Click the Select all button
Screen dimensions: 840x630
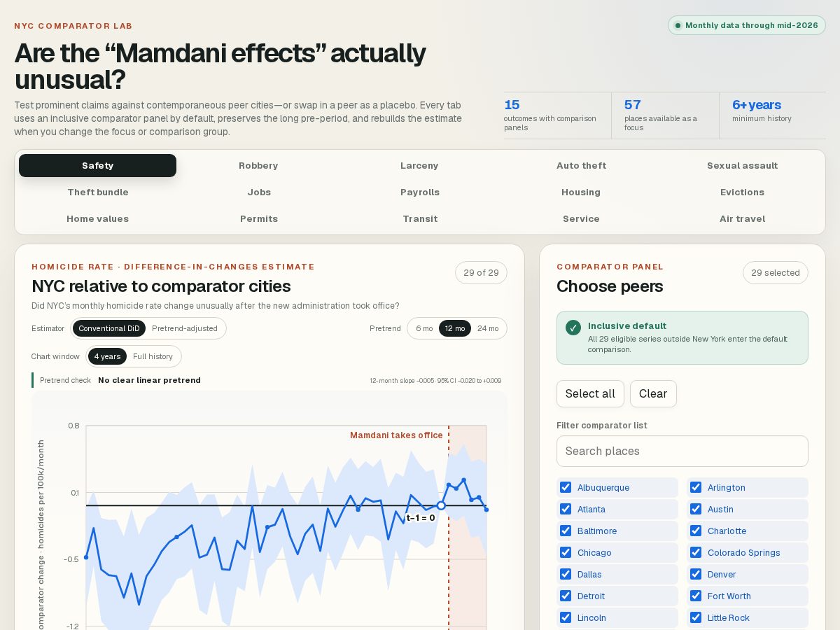pyautogui.click(x=590, y=393)
